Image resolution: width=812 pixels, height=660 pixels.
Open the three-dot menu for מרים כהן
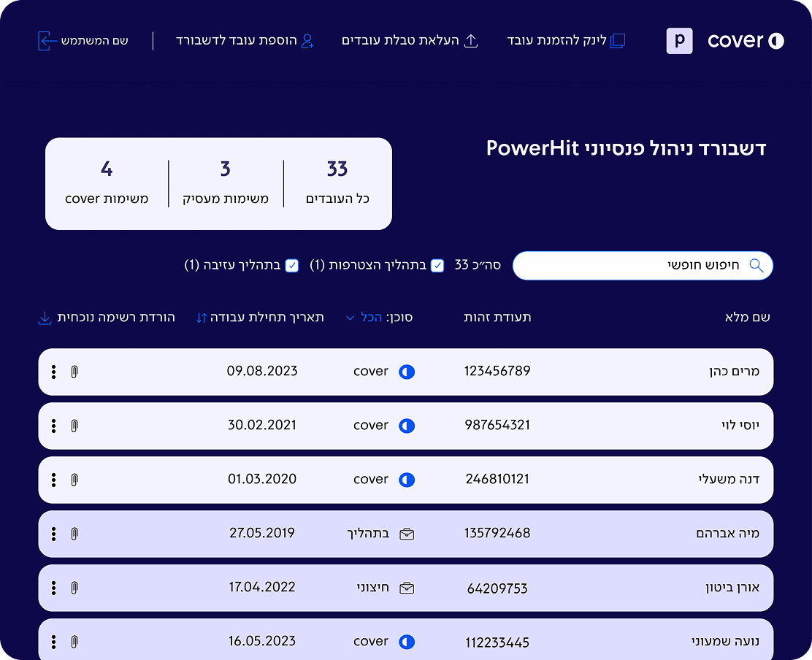(54, 372)
